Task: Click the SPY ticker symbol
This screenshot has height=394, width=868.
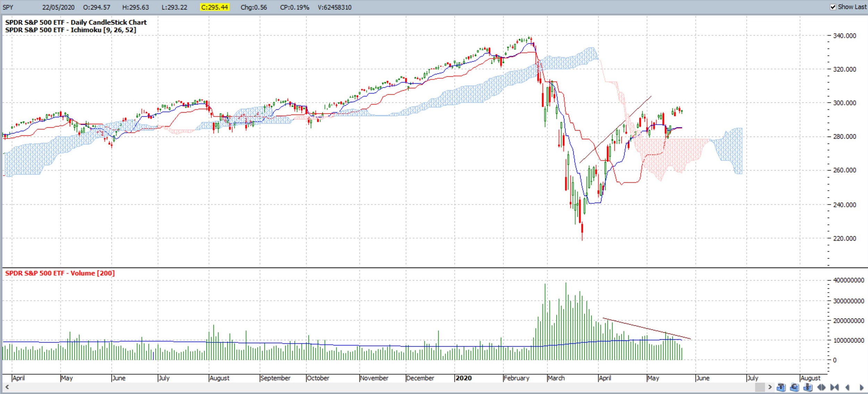Action: [x=8, y=7]
